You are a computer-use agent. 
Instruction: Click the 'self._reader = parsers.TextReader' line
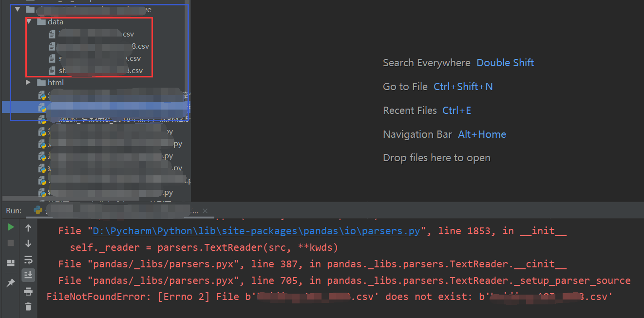pyautogui.click(x=204, y=247)
